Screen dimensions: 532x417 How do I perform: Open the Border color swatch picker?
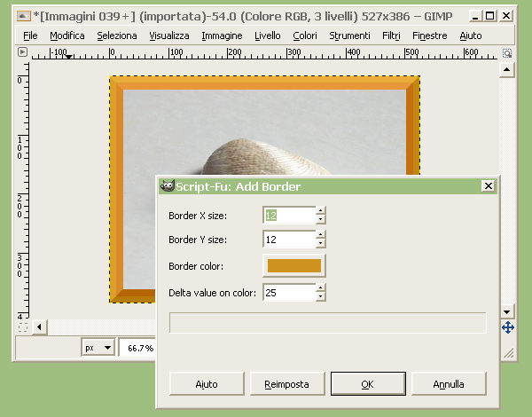pos(294,266)
